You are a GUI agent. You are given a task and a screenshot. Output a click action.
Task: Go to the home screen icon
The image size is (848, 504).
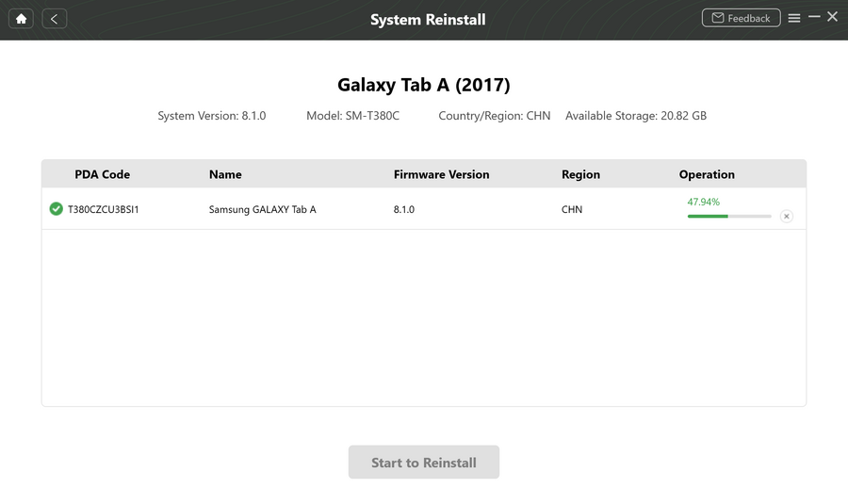pos(21,19)
